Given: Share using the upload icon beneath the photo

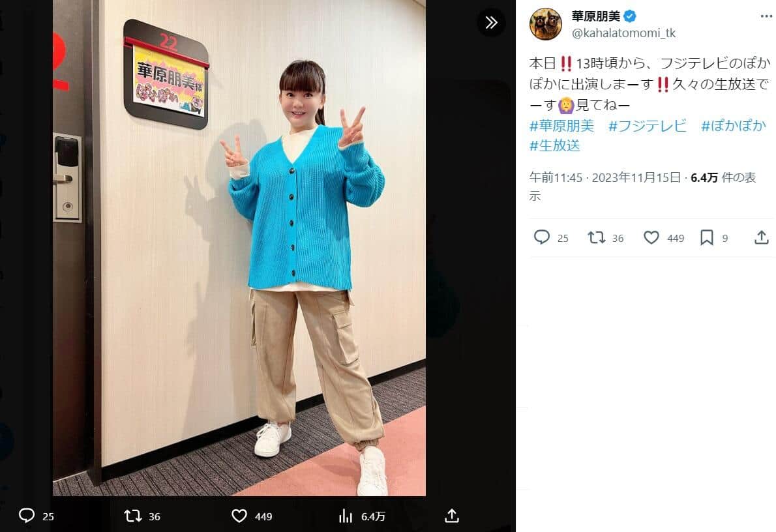Looking at the screenshot, I should click(x=452, y=516).
